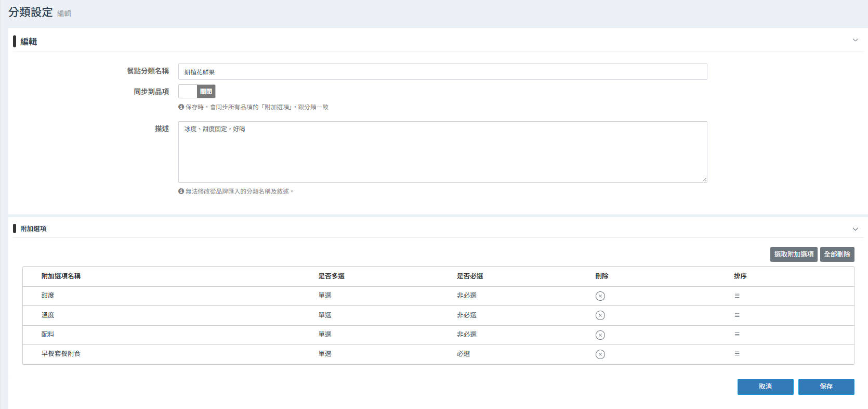The height and width of the screenshot is (409, 868).
Task: Delete the 甜度 add-on option row
Action: [x=600, y=296]
